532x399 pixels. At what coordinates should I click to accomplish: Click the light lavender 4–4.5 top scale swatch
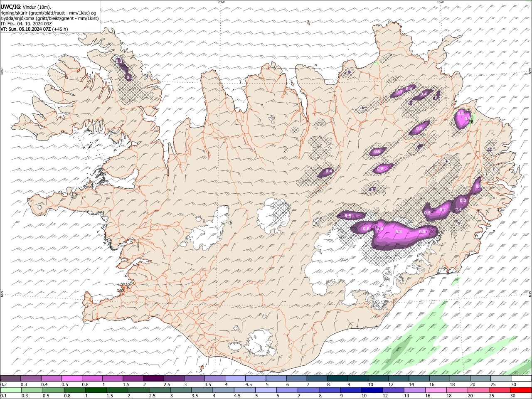(x=235, y=378)
